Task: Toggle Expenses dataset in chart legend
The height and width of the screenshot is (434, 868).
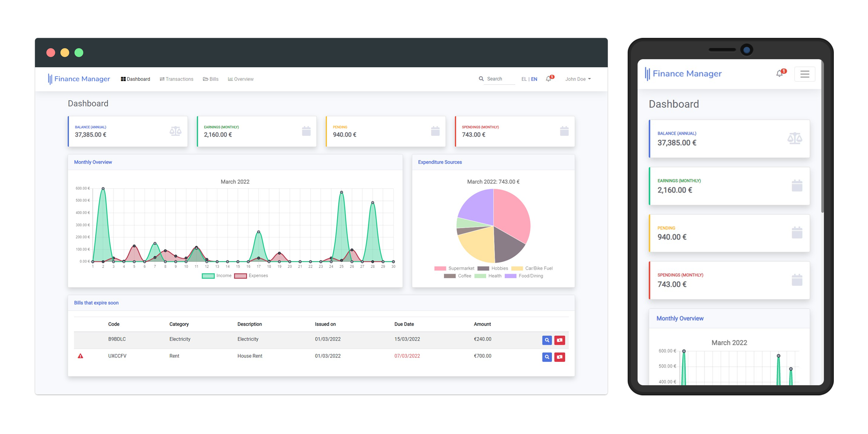Action: pyautogui.click(x=251, y=276)
